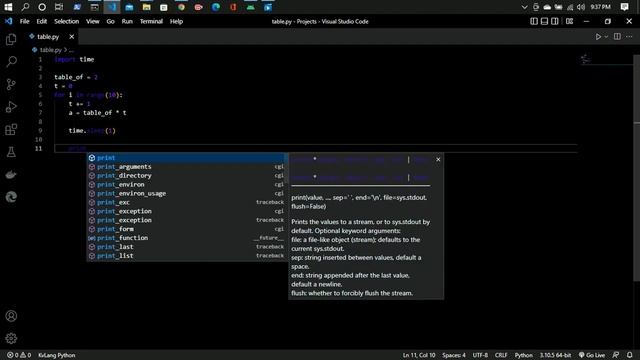The height and width of the screenshot is (360, 640).
Task: Open the File menu
Action: click(x=24, y=21)
